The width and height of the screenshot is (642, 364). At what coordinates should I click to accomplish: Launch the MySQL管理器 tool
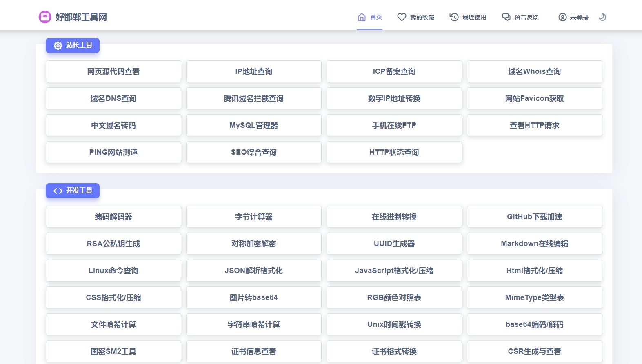pyautogui.click(x=253, y=125)
